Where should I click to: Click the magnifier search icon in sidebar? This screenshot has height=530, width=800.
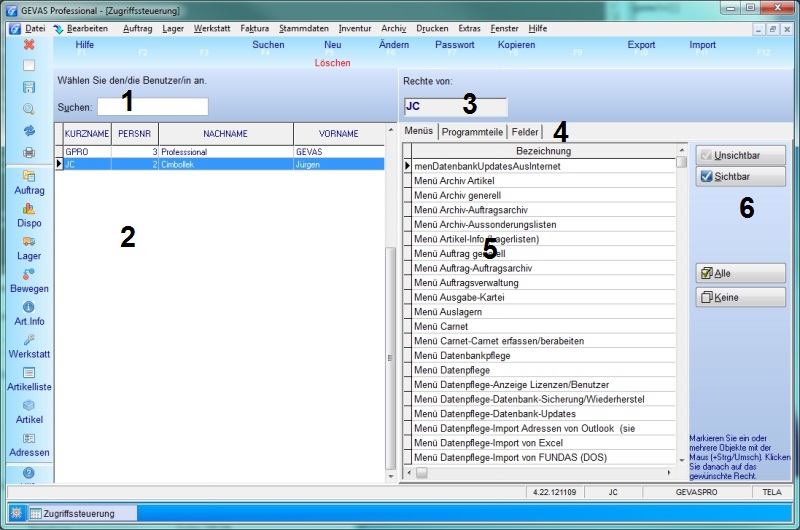point(29,109)
